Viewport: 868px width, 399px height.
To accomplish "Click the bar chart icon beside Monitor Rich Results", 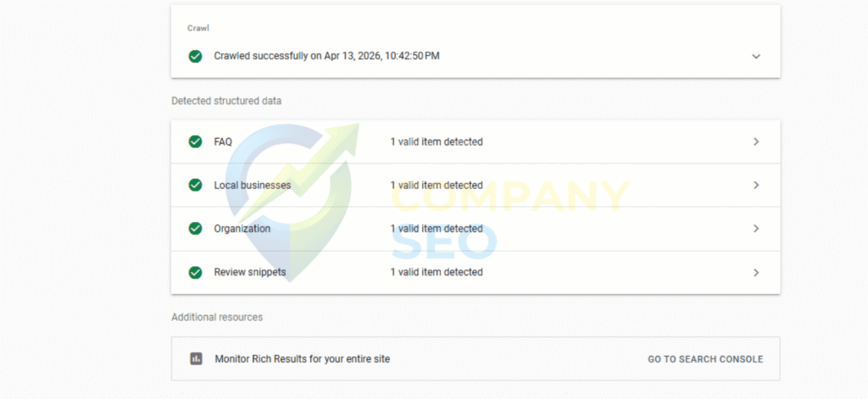I will 196,359.
